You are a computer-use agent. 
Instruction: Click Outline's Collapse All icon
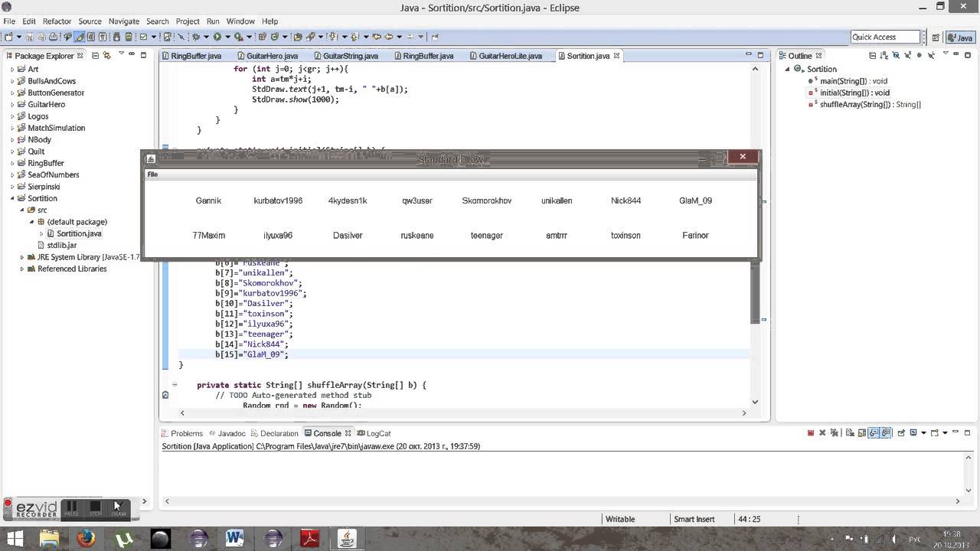[x=872, y=55]
